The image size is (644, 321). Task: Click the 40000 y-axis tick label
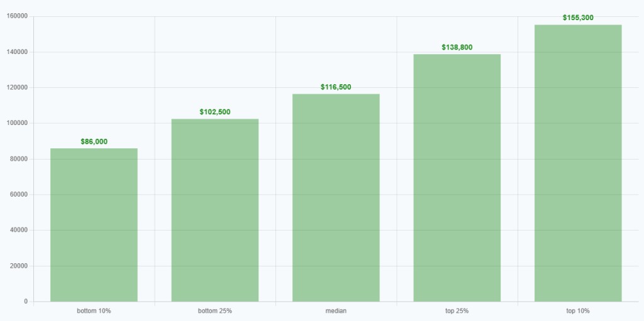click(x=18, y=230)
